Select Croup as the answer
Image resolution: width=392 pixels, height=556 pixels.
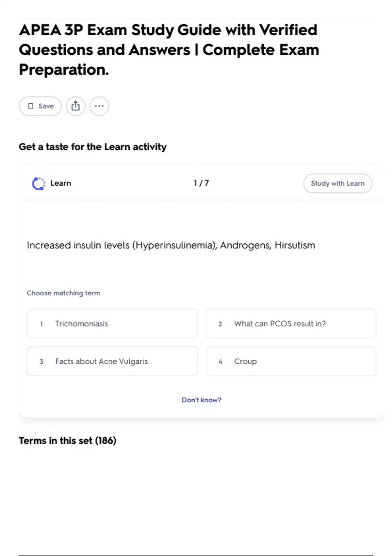pyautogui.click(x=291, y=361)
